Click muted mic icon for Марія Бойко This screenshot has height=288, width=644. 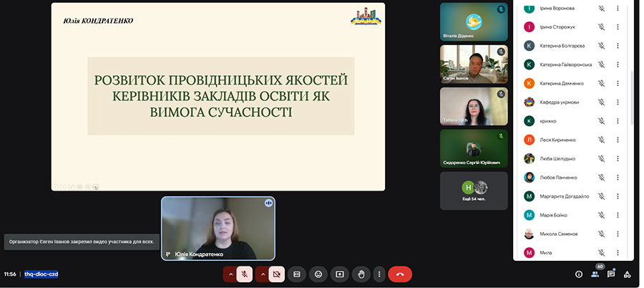pos(601,215)
